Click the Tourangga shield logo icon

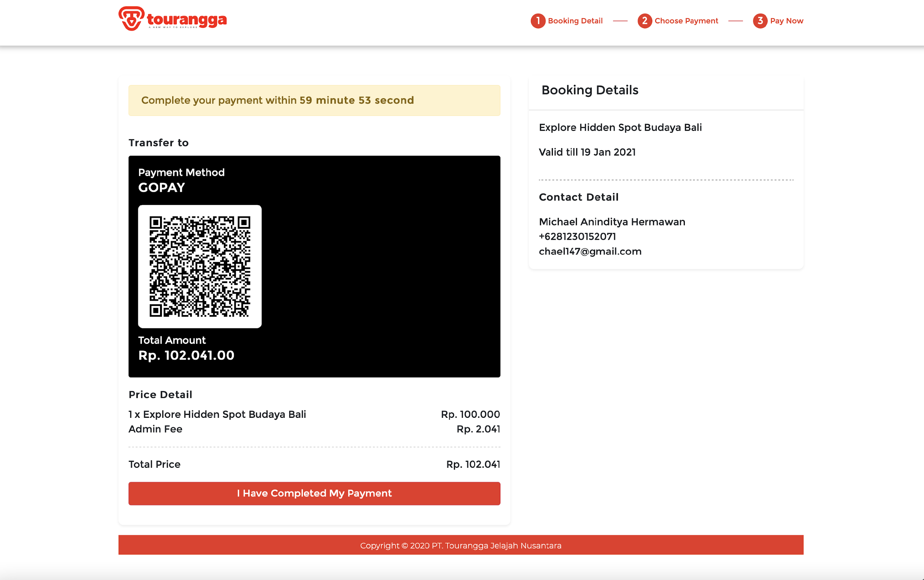pos(131,18)
